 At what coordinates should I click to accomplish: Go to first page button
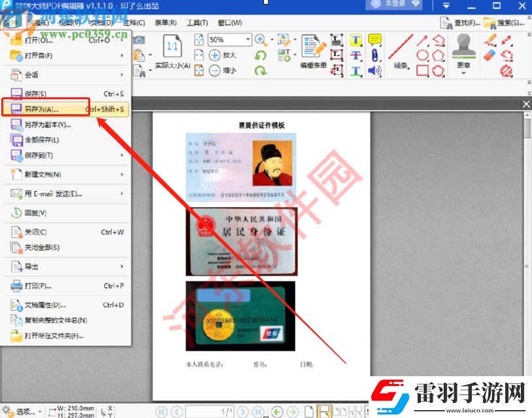[x=161, y=412]
